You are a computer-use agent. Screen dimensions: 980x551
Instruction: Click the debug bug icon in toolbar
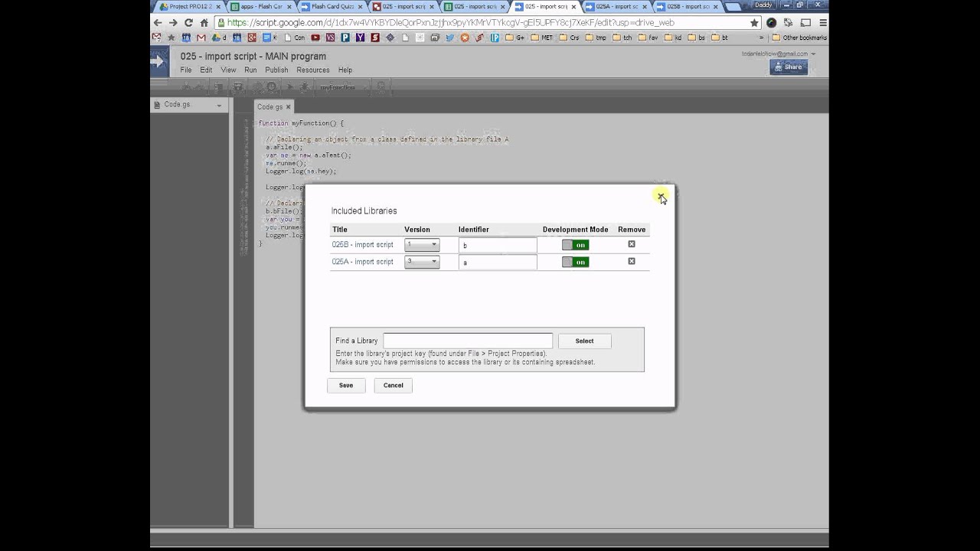[x=305, y=87]
